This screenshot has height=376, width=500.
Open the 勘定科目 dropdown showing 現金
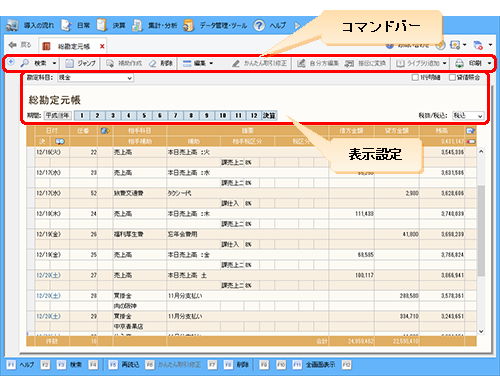click(95, 78)
